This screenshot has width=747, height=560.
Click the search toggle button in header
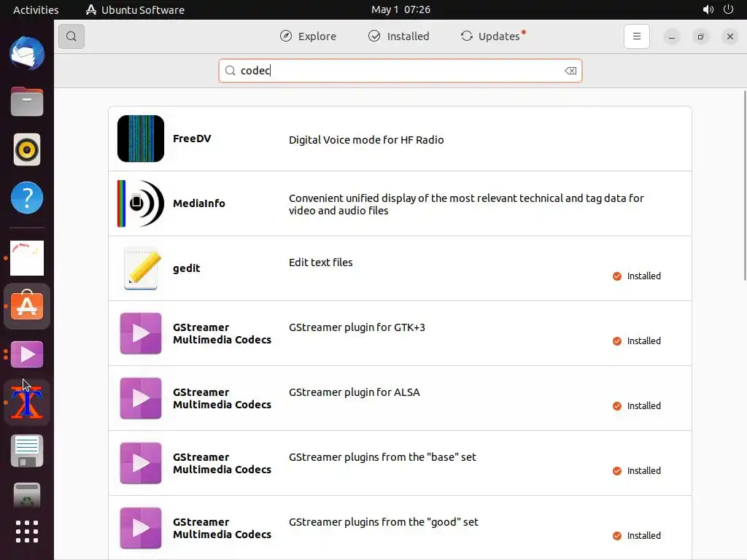(71, 36)
